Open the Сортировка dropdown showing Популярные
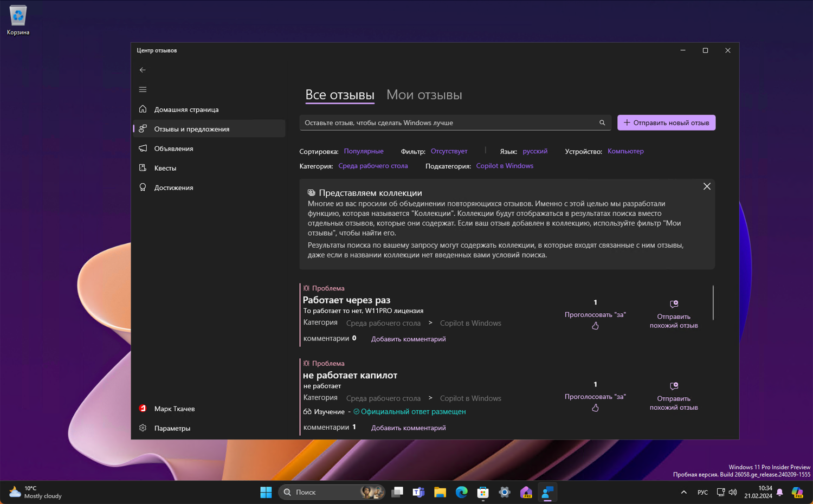Screen dimensions: 813x504 364,151
